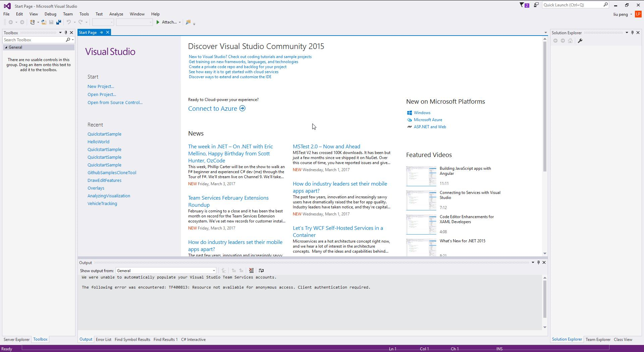Click the Quick Launch magnifier icon
Screen dimensions: 644x352
[605, 5]
